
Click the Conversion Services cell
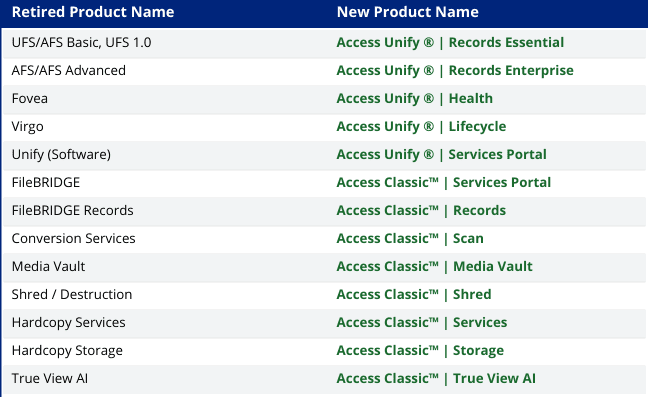click(74, 239)
